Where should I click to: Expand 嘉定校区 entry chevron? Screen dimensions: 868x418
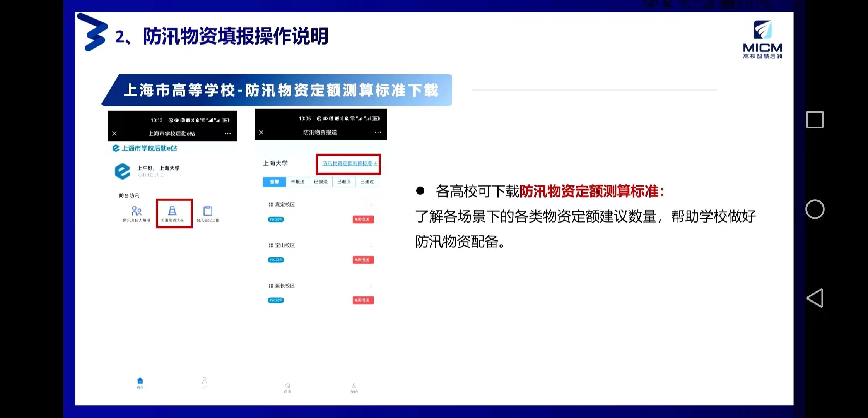[x=371, y=205]
